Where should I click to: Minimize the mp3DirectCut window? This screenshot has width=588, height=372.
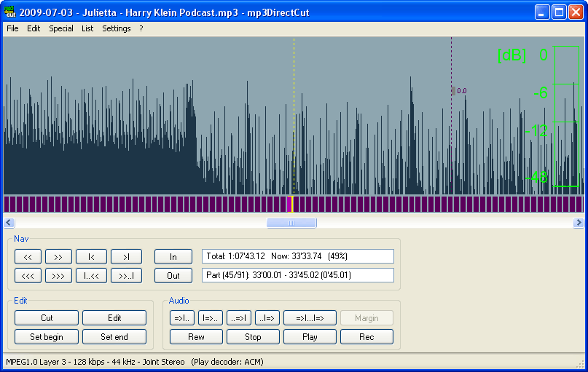coord(541,12)
